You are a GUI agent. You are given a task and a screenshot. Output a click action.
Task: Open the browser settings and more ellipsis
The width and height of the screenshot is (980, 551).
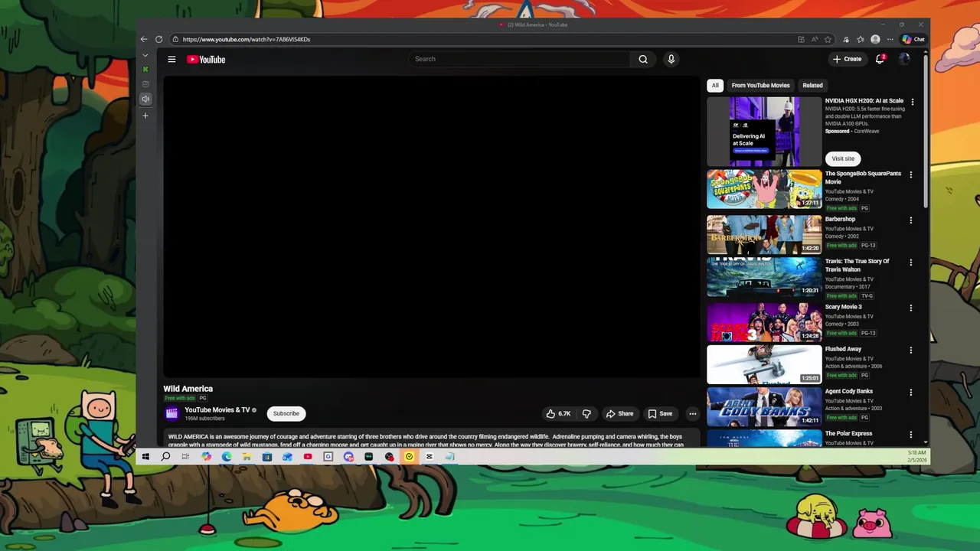click(x=890, y=39)
